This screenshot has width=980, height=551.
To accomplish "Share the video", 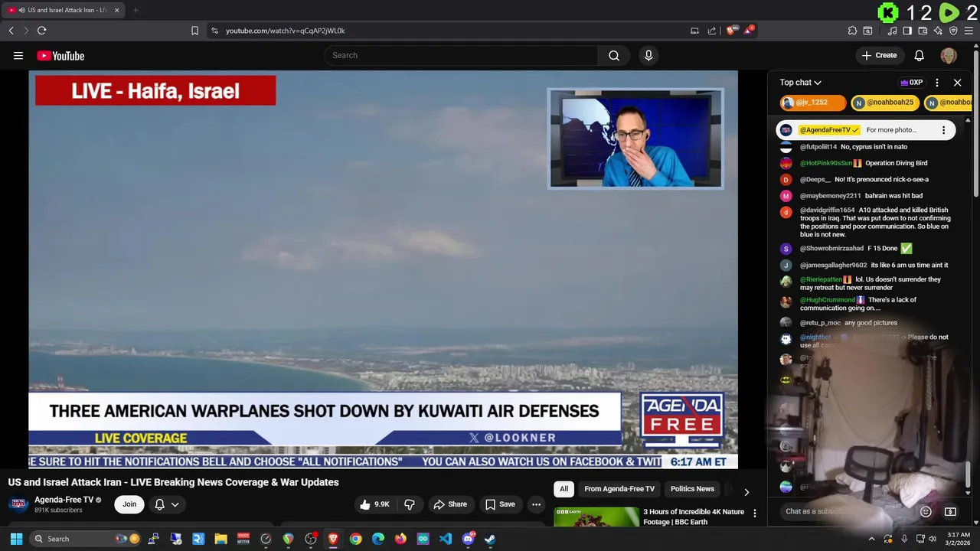I will (450, 504).
